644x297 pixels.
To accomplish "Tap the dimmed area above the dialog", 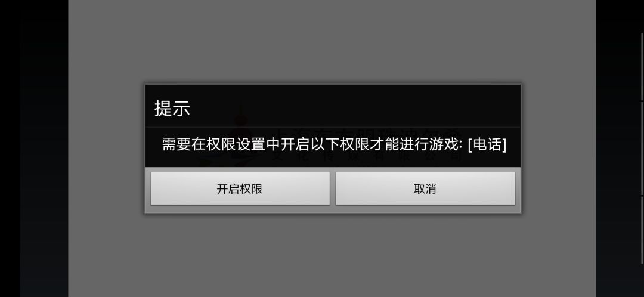I will tap(332, 41).
